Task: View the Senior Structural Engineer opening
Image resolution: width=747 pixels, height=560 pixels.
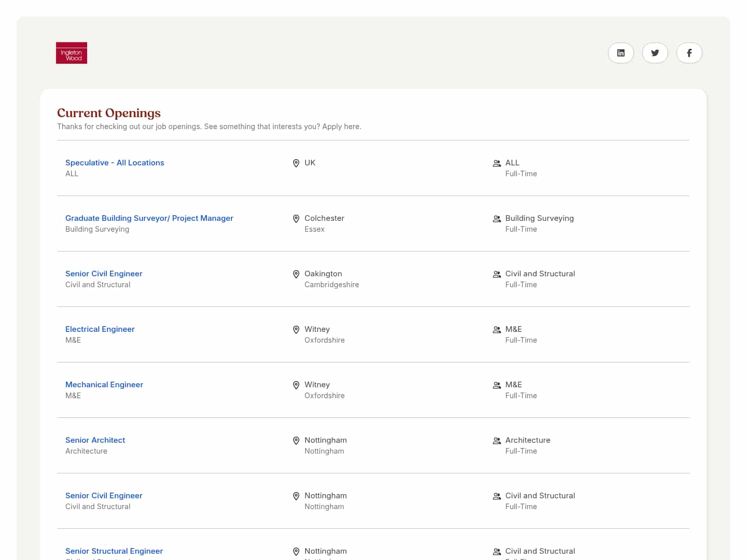Action: (114, 551)
